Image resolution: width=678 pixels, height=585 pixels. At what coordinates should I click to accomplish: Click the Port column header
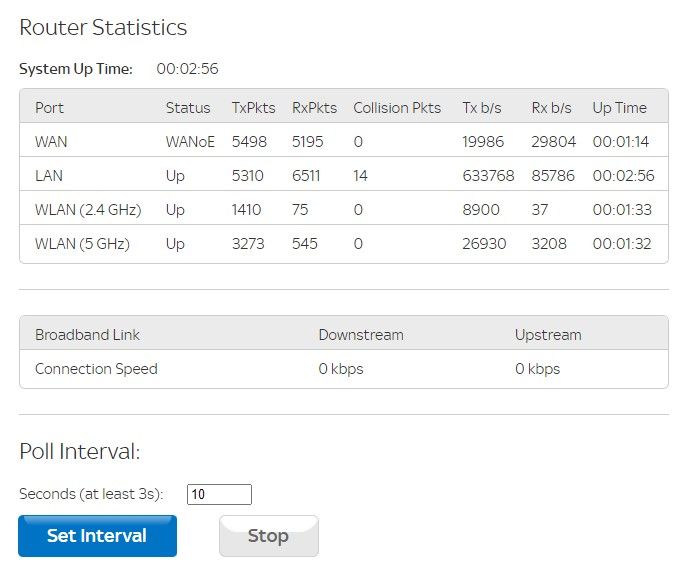50,108
